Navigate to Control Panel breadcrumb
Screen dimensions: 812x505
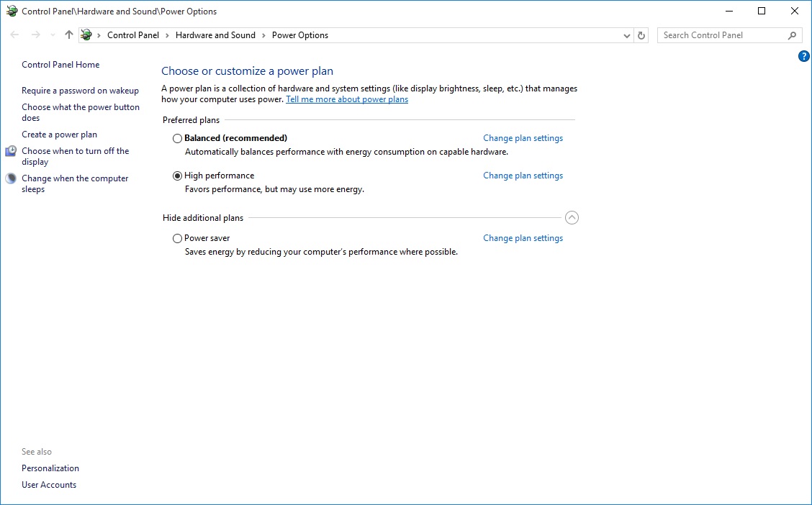pyautogui.click(x=133, y=35)
